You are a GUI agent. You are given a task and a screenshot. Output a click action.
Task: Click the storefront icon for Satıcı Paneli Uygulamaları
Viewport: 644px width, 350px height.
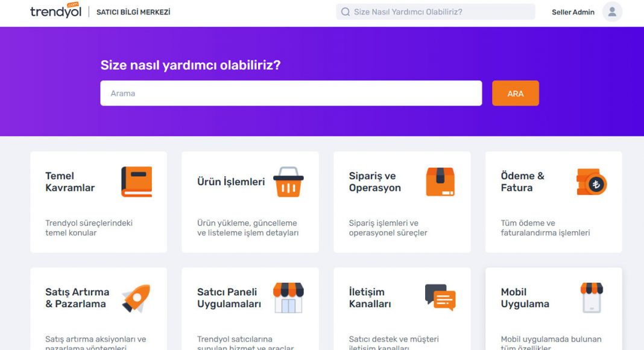[288, 298]
